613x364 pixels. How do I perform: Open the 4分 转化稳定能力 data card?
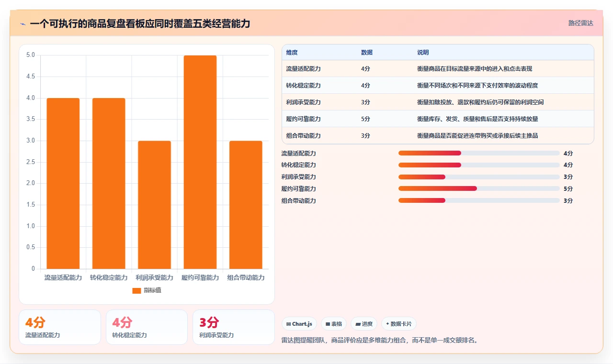147,327
